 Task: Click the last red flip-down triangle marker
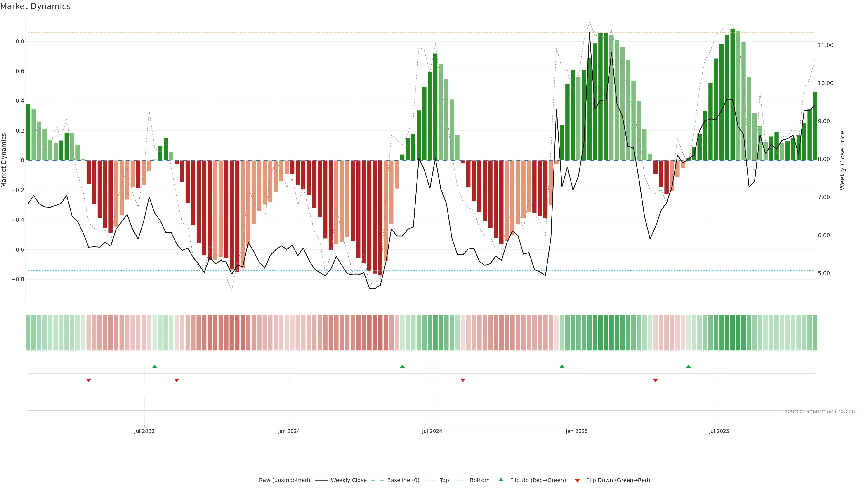(x=655, y=380)
